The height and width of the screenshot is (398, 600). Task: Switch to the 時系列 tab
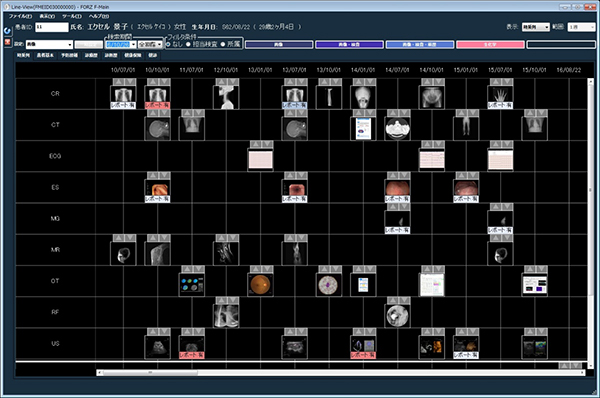(23, 55)
